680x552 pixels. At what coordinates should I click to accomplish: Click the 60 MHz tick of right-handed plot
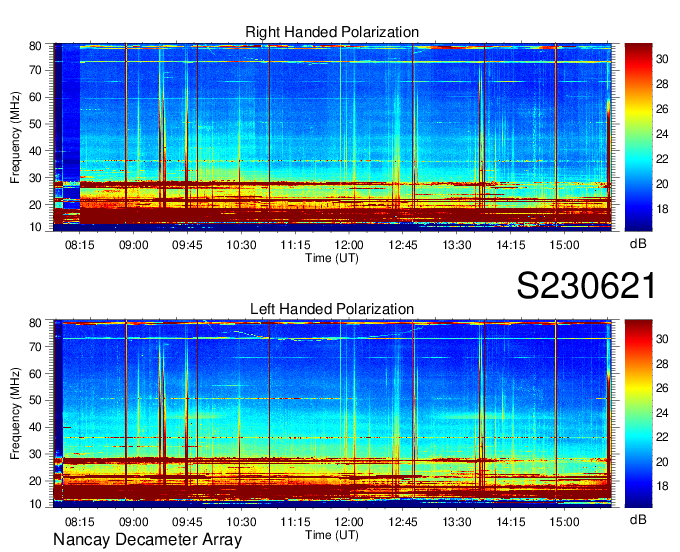point(35,97)
